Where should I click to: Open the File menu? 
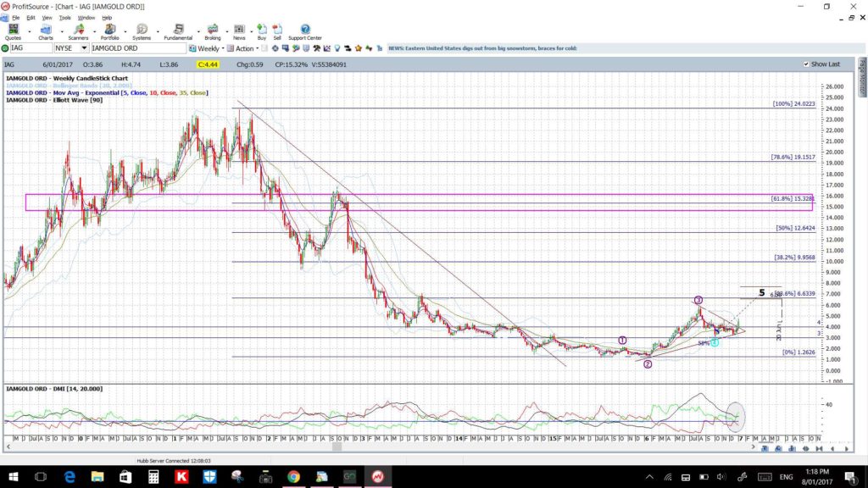point(15,18)
